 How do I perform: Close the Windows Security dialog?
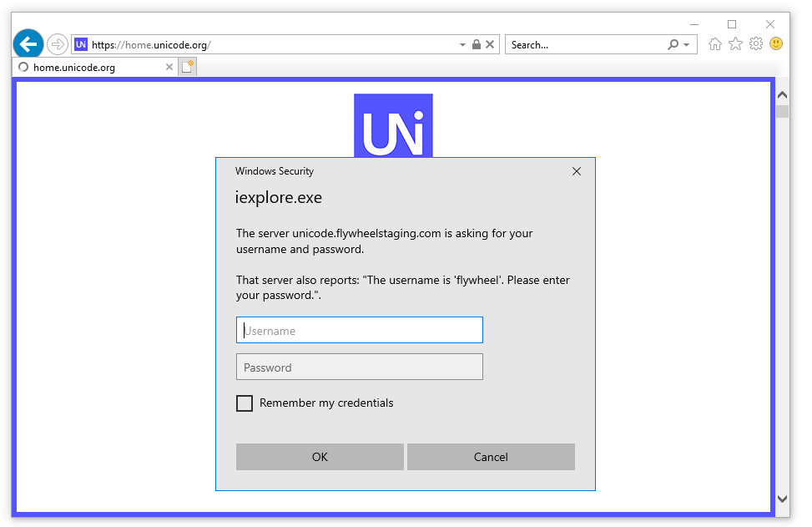(x=577, y=171)
